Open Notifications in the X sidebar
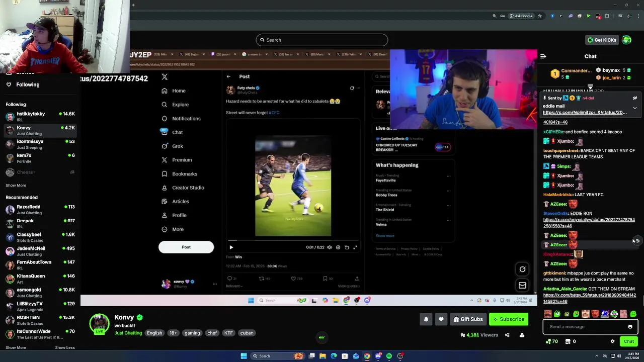Image resolution: width=644 pixels, height=362 pixels. point(181,119)
